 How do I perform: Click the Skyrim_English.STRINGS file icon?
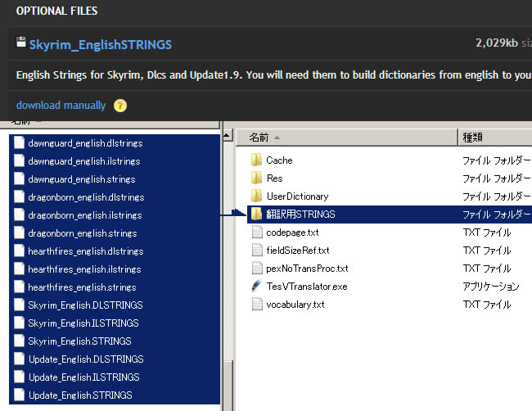[20, 341]
